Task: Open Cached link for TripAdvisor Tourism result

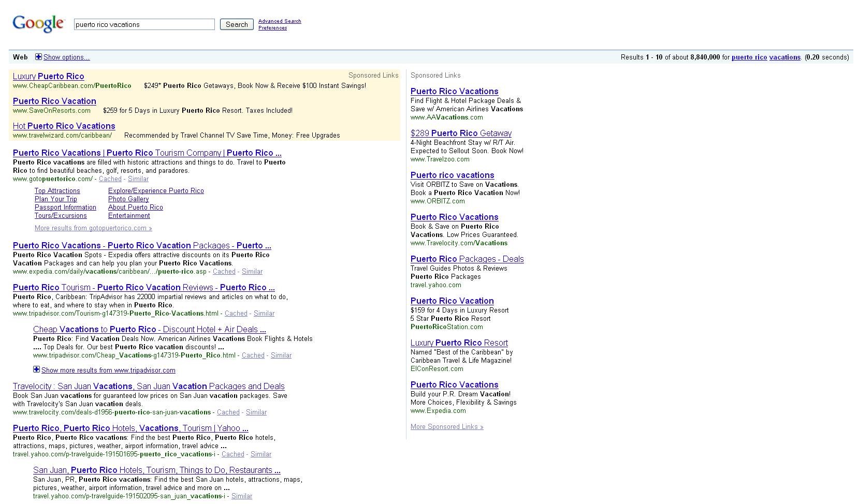Action: (236, 314)
